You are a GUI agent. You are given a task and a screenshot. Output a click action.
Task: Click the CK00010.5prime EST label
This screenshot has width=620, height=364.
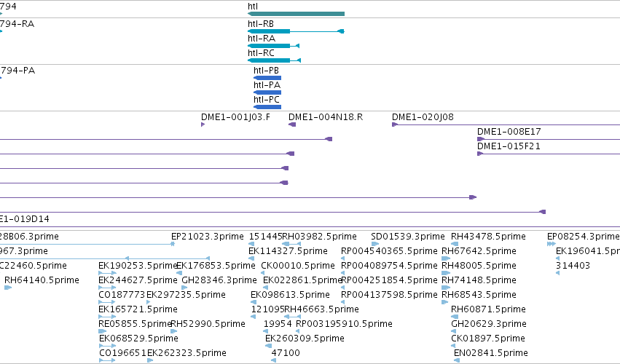coord(298,266)
